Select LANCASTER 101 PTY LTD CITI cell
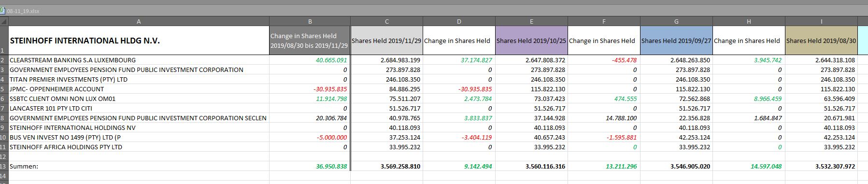The height and width of the screenshot is (184, 868). point(139,108)
